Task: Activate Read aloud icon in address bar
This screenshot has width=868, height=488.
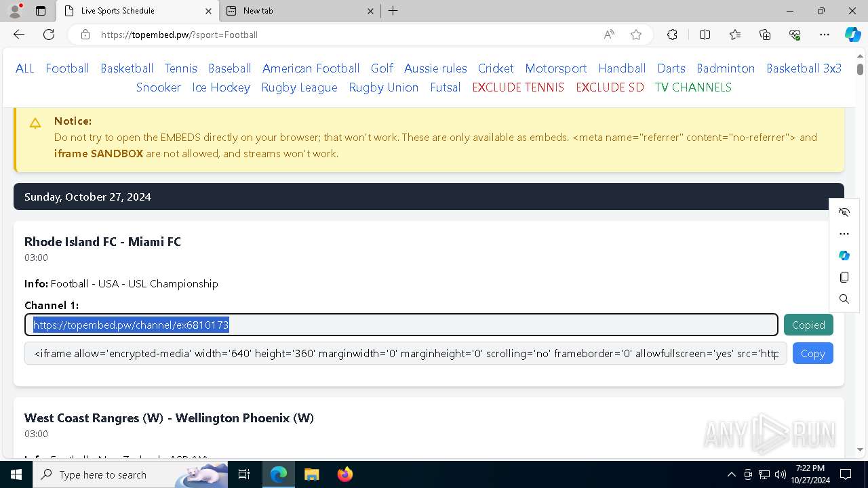Action: [x=609, y=35]
